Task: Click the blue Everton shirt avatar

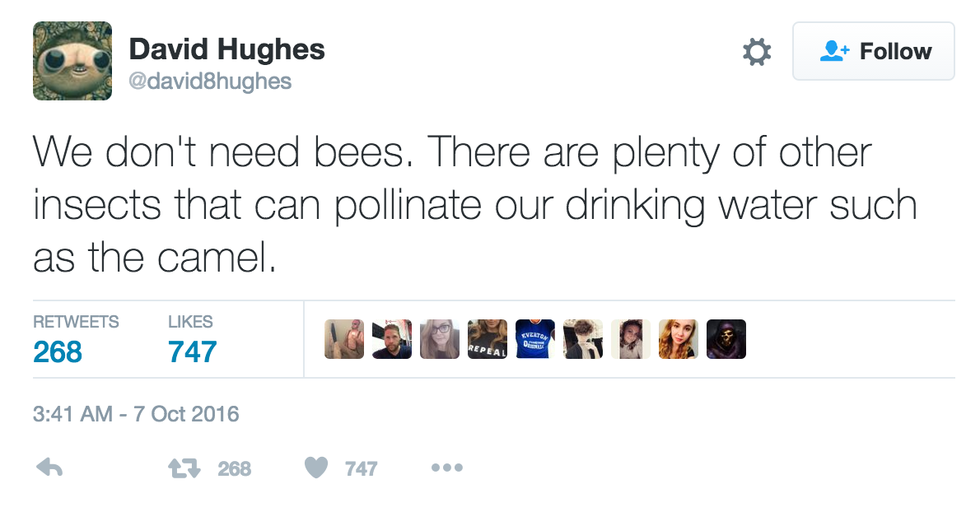Action: pyautogui.click(x=535, y=339)
